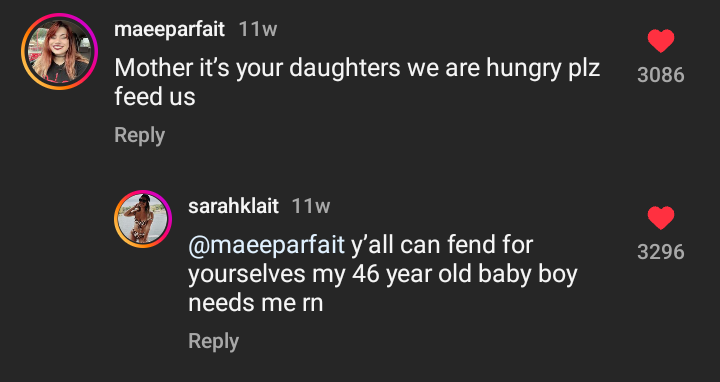Open sarahklait's profile picture avatar

click(x=143, y=219)
